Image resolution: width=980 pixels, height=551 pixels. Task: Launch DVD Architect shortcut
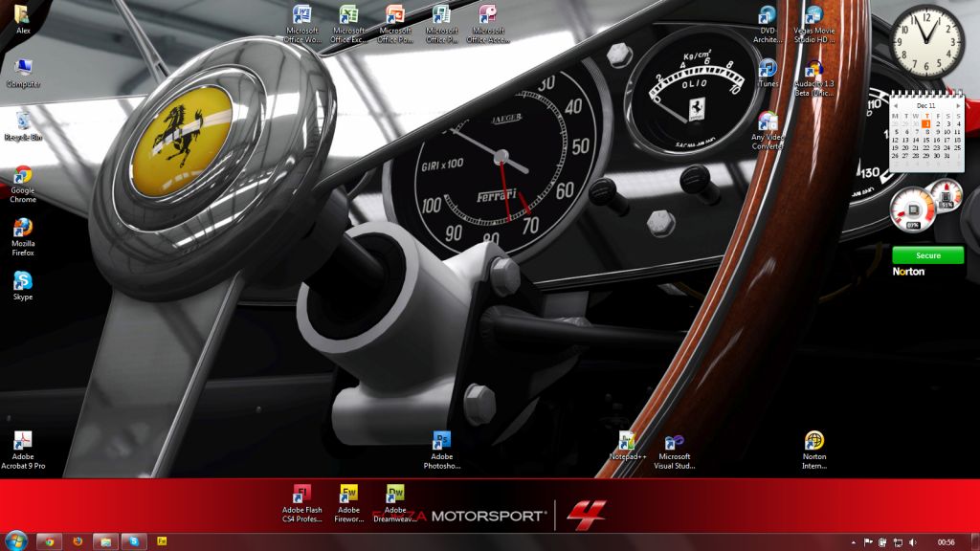pos(768,24)
